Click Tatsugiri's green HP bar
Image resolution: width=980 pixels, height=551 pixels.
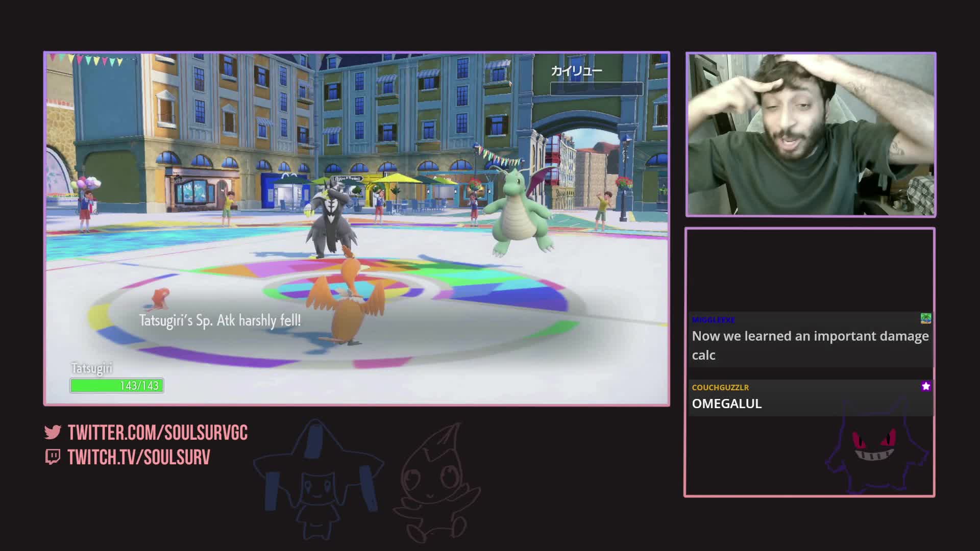point(116,386)
